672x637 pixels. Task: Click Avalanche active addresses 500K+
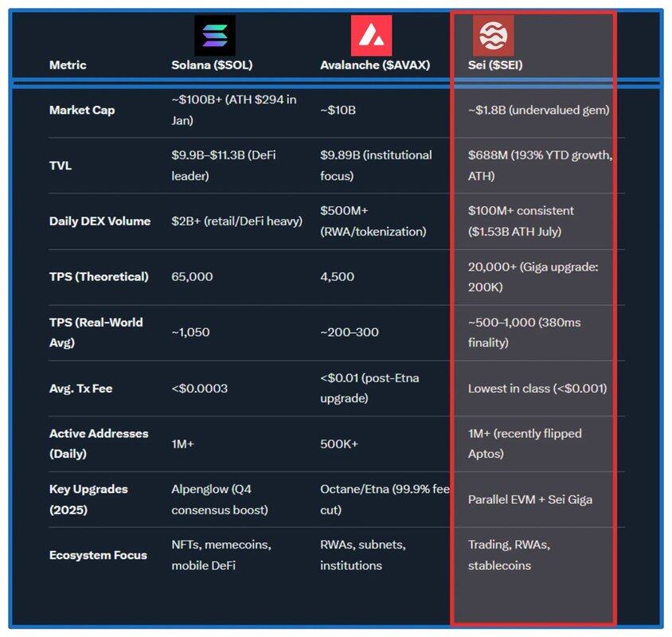coord(339,444)
